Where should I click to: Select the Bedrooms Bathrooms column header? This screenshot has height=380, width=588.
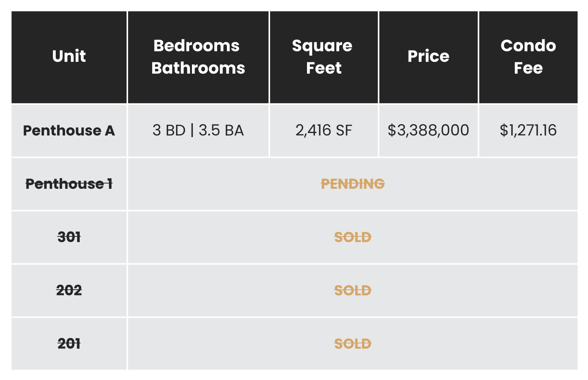click(198, 57)
